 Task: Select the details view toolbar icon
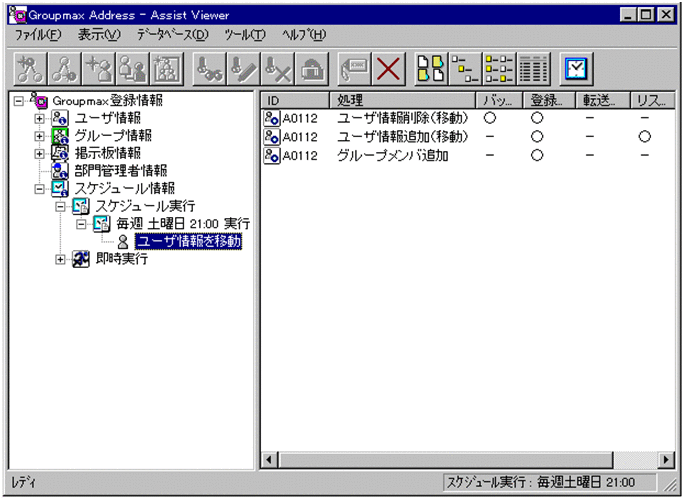[x=534, y=69]
